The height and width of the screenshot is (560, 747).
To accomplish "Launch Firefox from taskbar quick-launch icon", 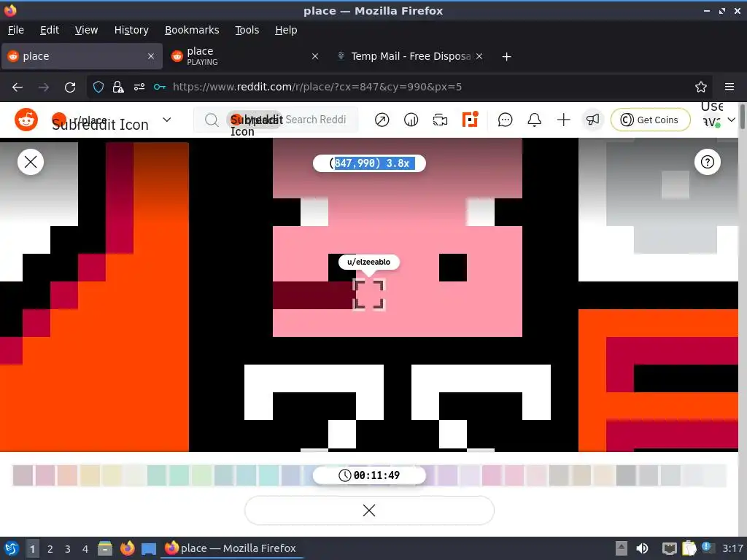I will click(x=127, y=548).
